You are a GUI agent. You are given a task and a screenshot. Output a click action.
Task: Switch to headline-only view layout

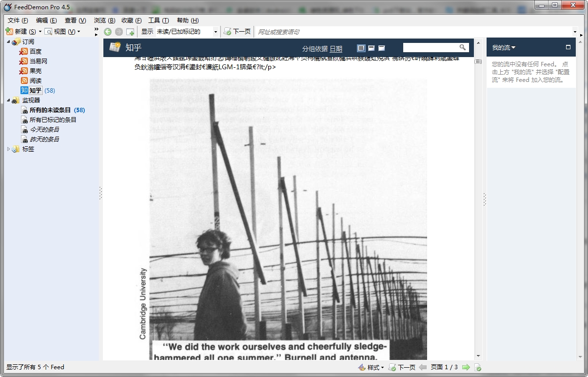click(x=382, y=48)
